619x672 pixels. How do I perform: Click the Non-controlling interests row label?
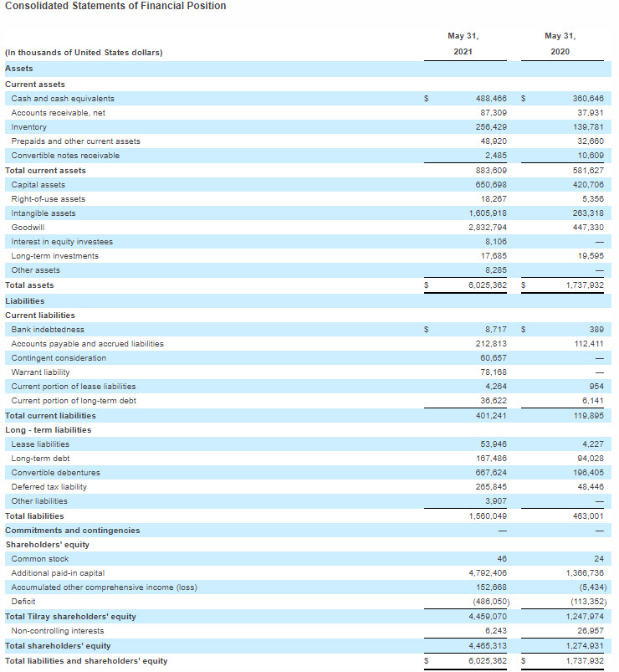[58, 631]
